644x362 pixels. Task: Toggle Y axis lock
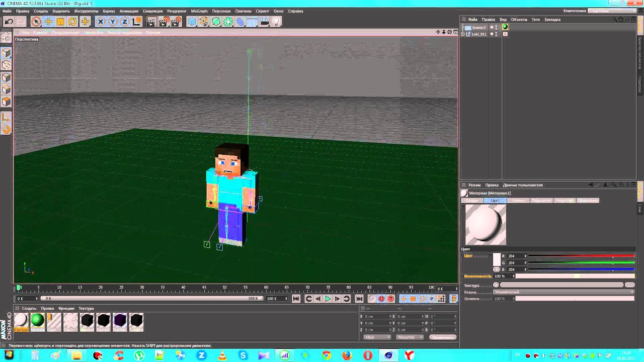(x=113, y=22)
